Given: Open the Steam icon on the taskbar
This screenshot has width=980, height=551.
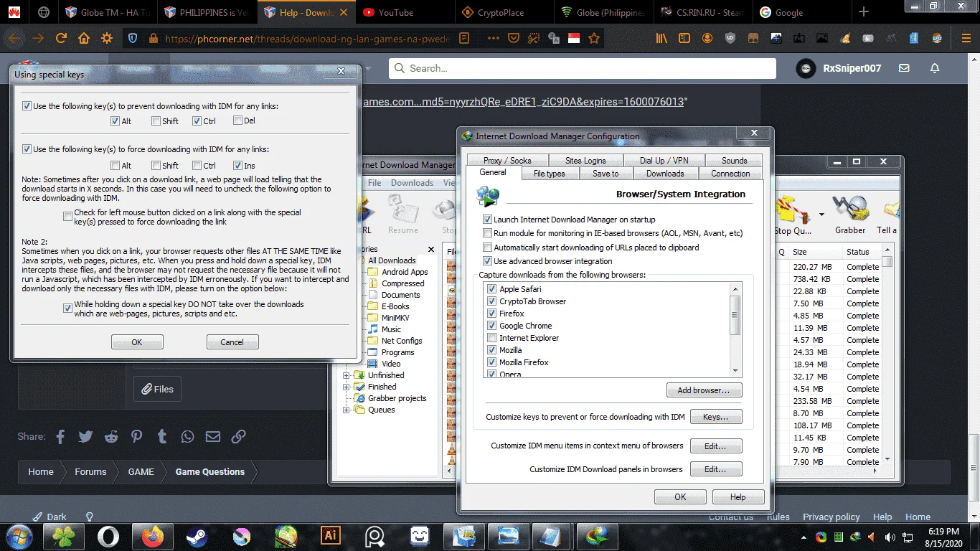Looking at the screenshot, I should point(197,536).
